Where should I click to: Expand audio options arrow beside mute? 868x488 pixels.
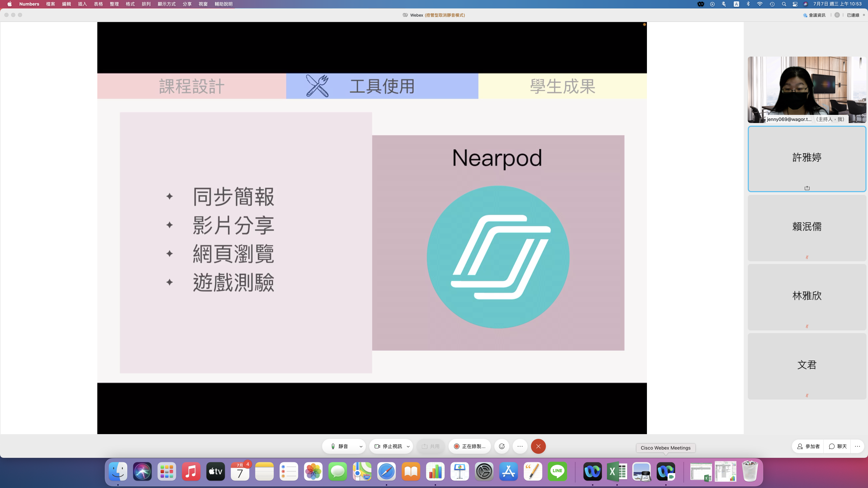point(361,446)
